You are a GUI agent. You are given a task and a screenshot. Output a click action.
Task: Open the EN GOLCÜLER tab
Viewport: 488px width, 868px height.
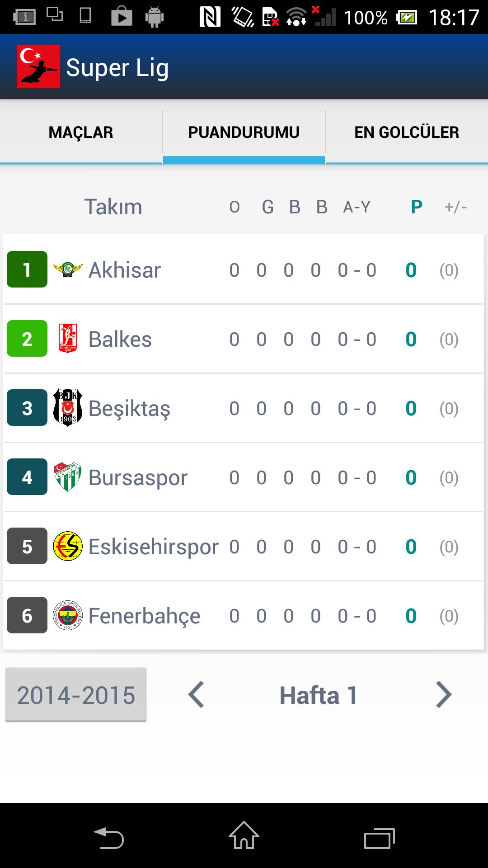pyautogui.click(x=407, y=132)
